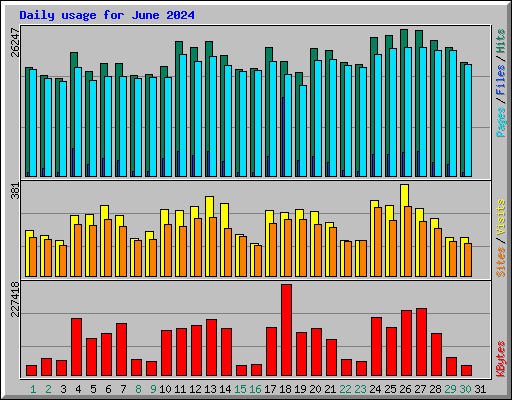Viewport: 512px width, 400px height.
Task: Select day label 13 on the axis
Action: coord(210,389)
